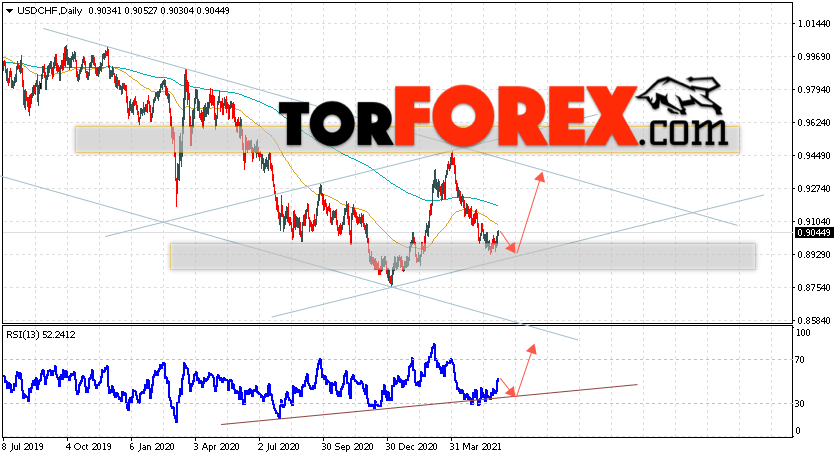The width and height of the screenshot is (838, 458).
Task: Click date label 31 Mar 2021
Action: point(475,446)
